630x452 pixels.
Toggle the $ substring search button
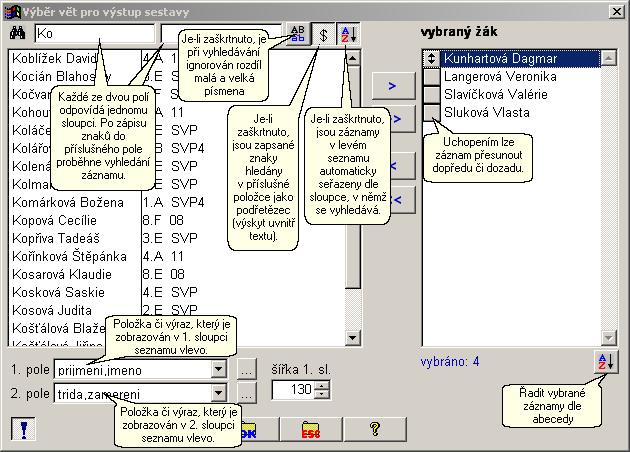(x=323, y=34)
